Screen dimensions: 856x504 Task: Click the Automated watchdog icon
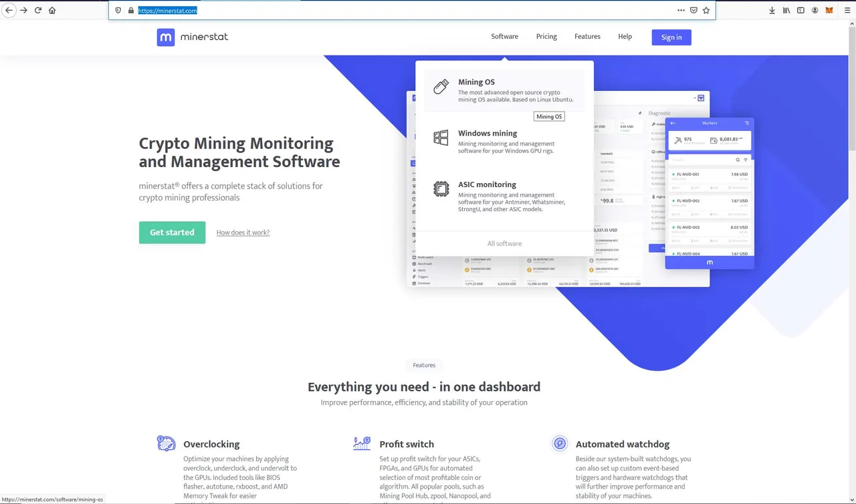tap(559, 443)
